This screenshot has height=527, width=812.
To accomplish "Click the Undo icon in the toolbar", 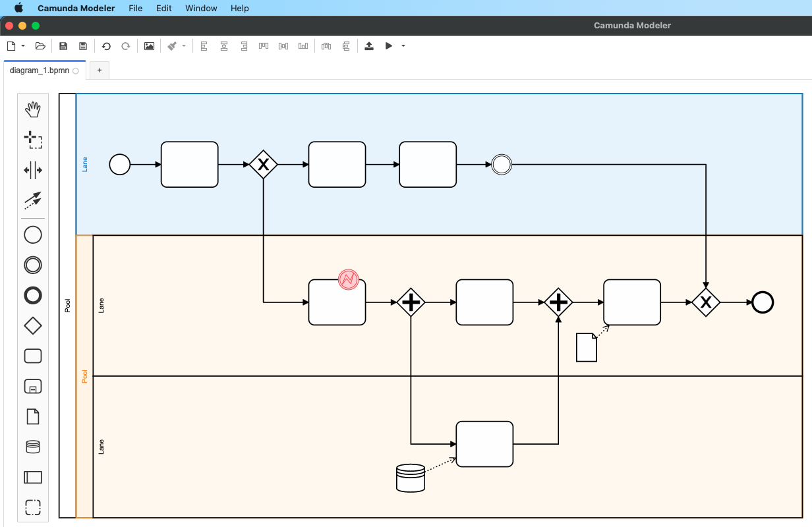I will point(106,45).
